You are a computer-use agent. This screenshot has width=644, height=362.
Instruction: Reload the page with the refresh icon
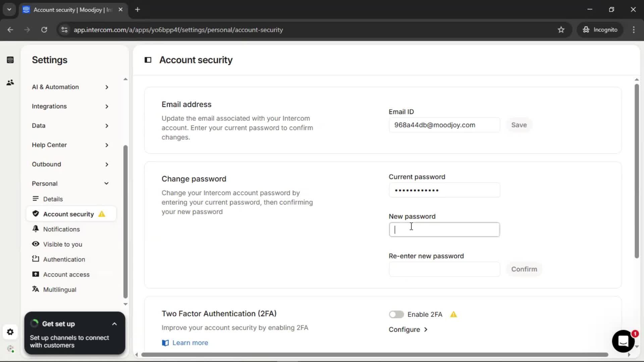[44, 30]
